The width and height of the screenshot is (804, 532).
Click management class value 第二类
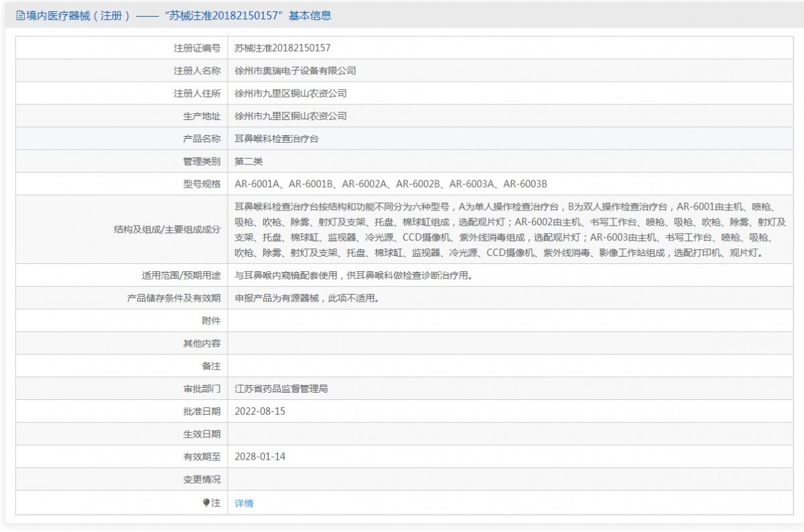(x=249, y=161)
